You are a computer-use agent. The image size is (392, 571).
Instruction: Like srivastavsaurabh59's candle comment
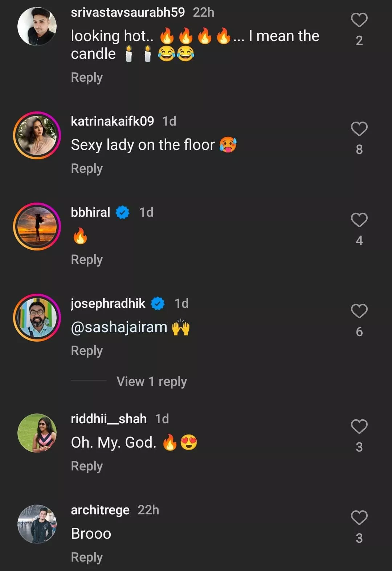(x=359, y=20)
